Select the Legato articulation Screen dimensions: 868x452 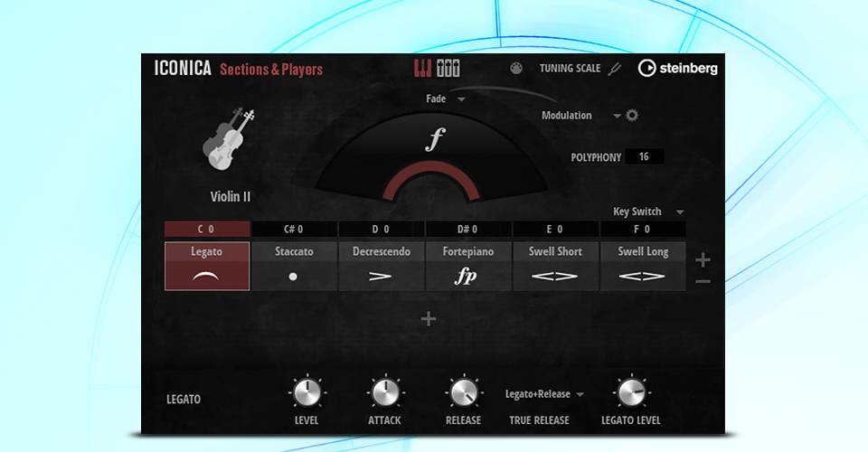pos(208,266)
